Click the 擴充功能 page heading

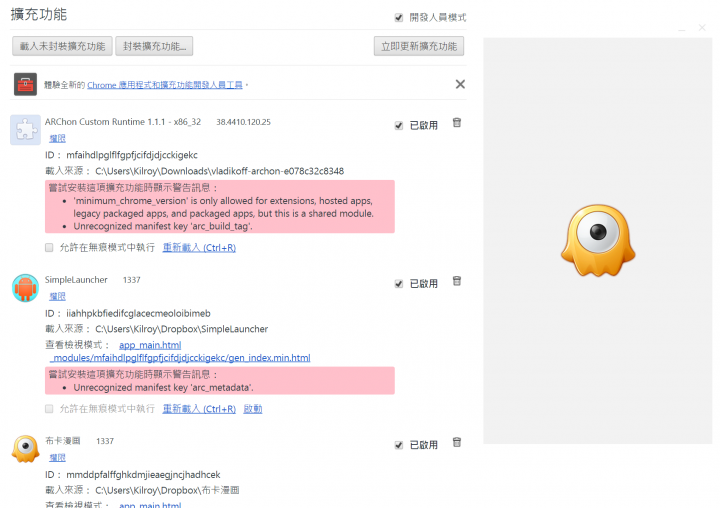39,14
